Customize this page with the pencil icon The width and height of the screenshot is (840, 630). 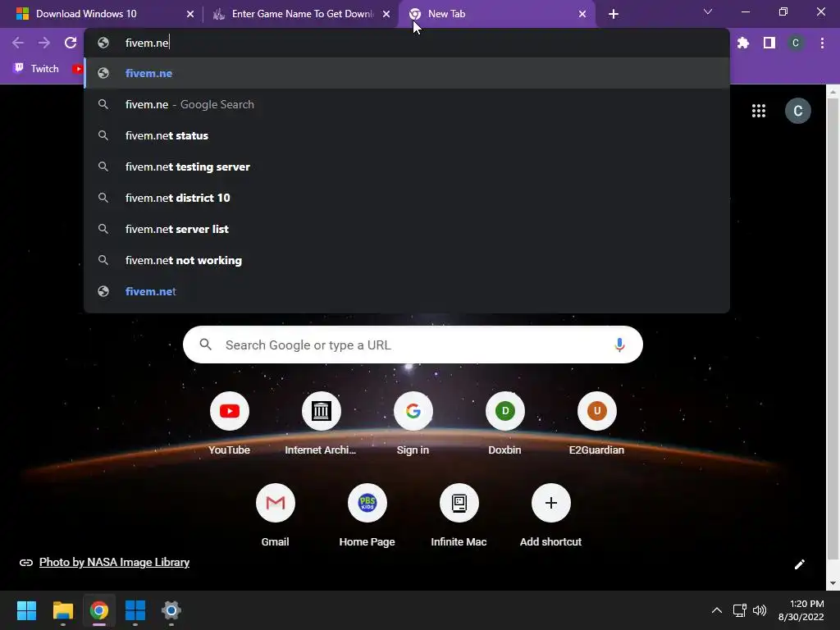(799, 564)
